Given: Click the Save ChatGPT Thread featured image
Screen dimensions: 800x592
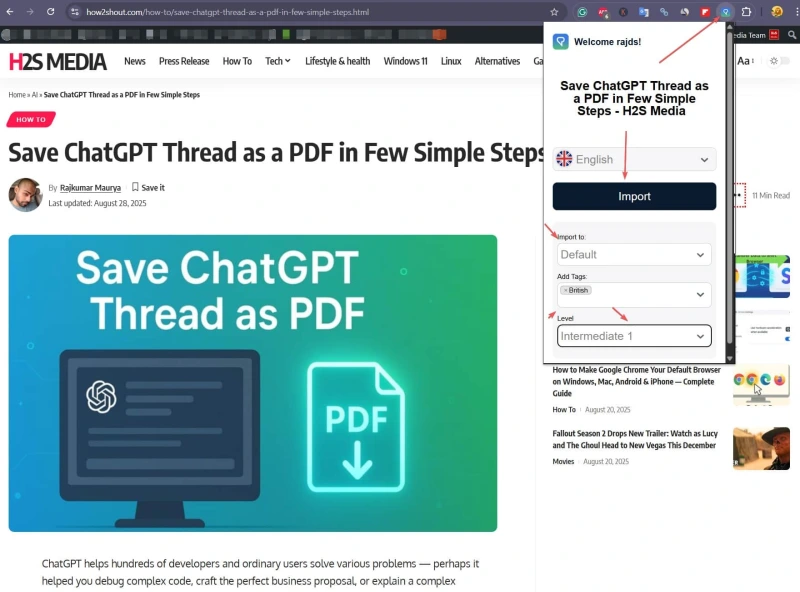Looking at the screenshot, I should [x=253, y=383].
